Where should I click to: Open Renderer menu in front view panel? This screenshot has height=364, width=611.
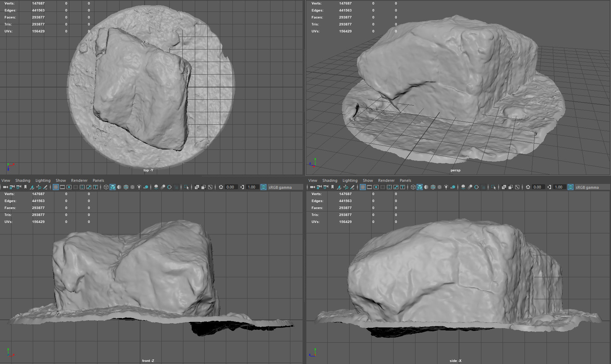point(79,180)
